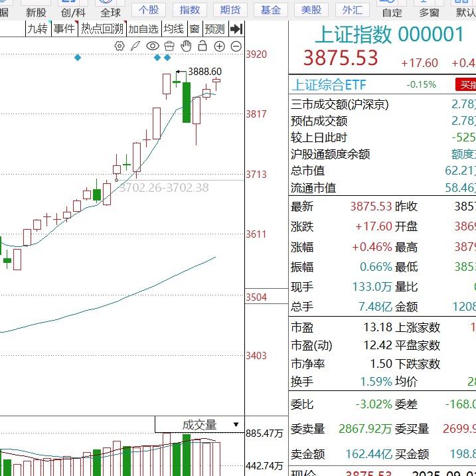
Task: Click the latest candlestick on chart
Action: coord(216,82)
